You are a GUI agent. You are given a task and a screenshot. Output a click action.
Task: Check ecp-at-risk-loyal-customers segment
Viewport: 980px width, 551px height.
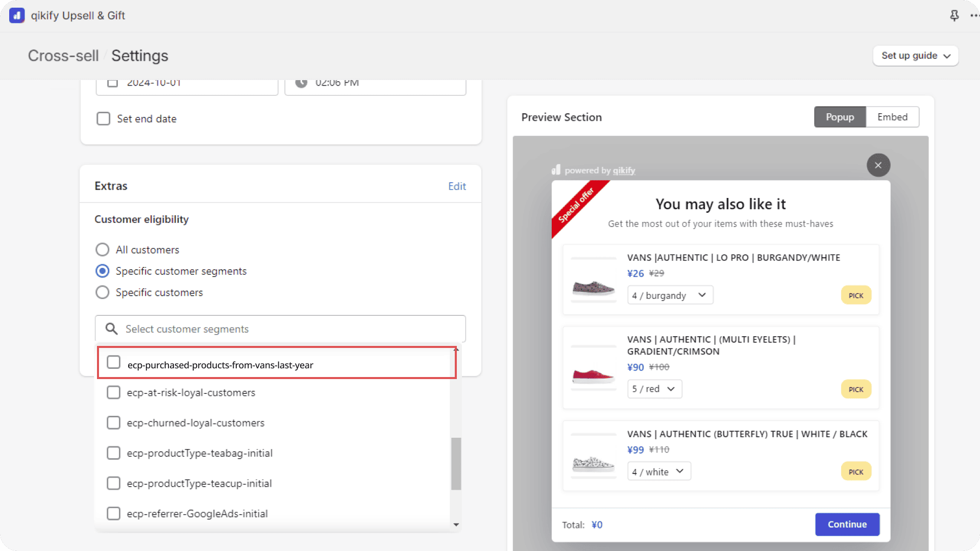113,392
